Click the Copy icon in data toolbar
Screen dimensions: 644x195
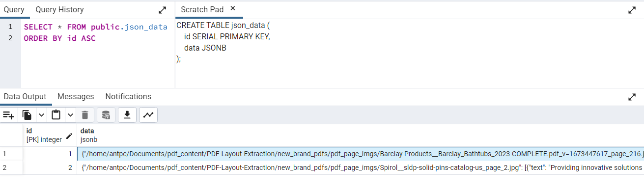click(27, 115)
